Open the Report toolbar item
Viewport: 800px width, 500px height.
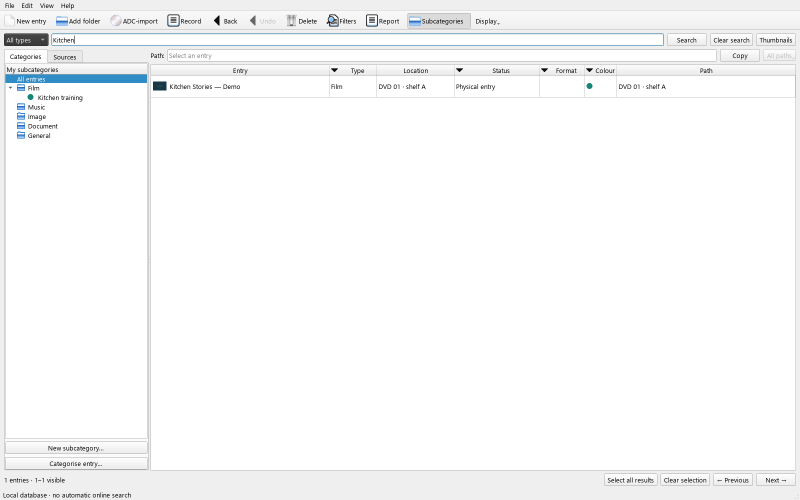pos(383,21)
